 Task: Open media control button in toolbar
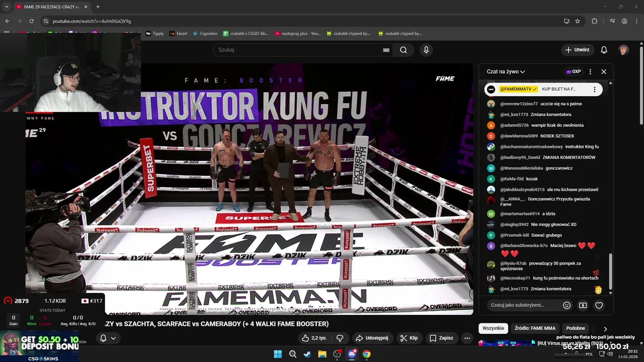(612, 21)
